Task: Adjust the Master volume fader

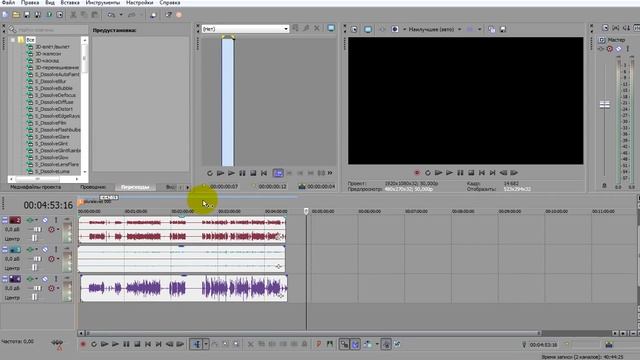Action: pos(604,104)
